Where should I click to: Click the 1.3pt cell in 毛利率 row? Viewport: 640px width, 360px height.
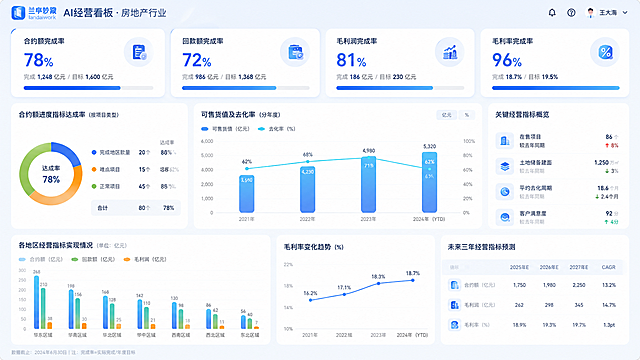[x=609, y=325]
